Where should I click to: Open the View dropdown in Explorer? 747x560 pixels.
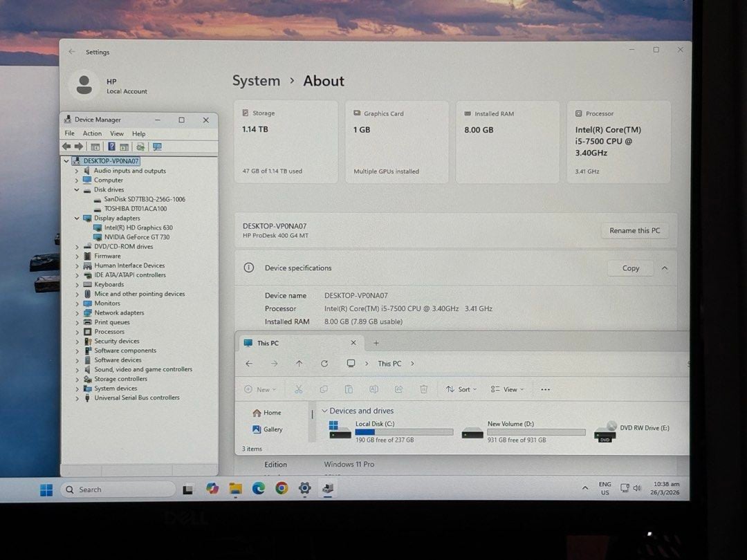point(507,389)
